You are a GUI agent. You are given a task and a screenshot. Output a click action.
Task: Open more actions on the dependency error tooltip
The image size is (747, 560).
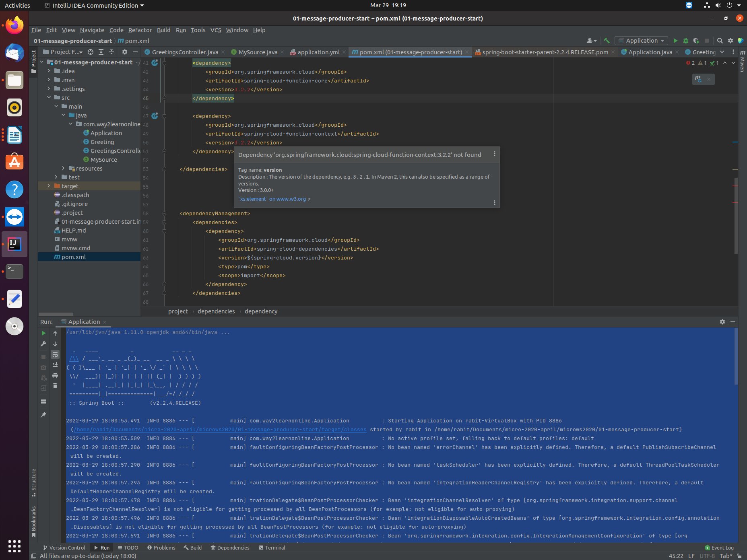click(495, 154)
